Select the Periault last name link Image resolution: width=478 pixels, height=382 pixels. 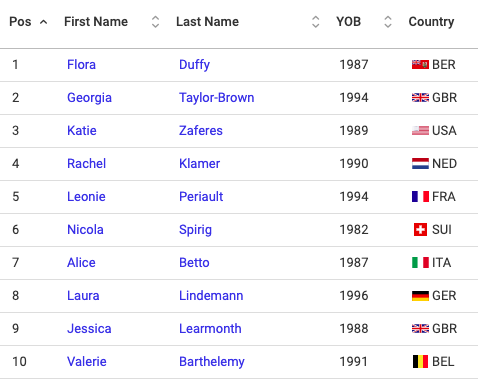(x=201, y=197)
